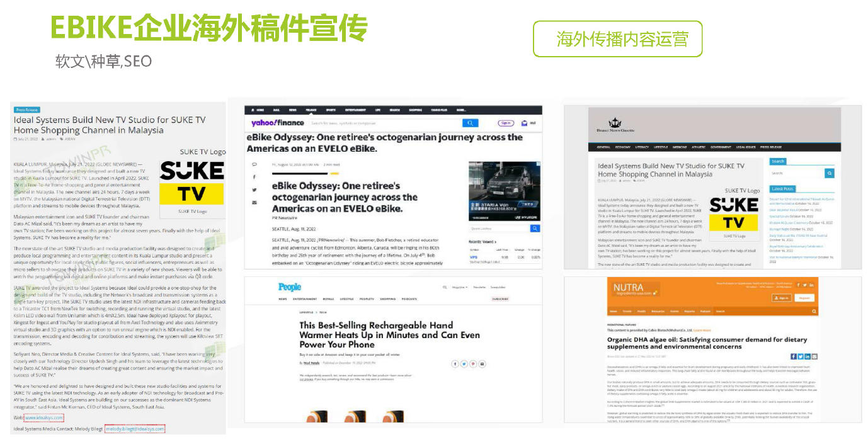Click the green-outlined 海外传播内容运营 button
The width and height of the screenshot is (868, 442).
click(618, 39)
